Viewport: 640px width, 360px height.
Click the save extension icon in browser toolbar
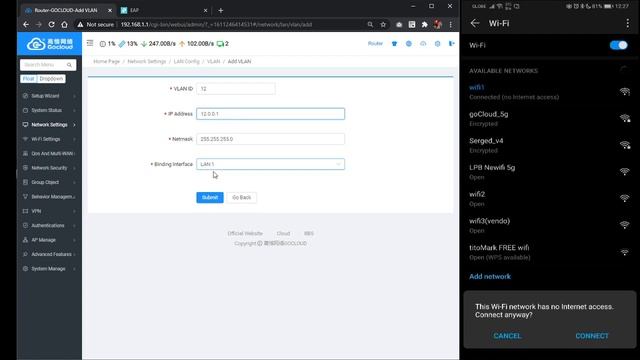[412, 24]
